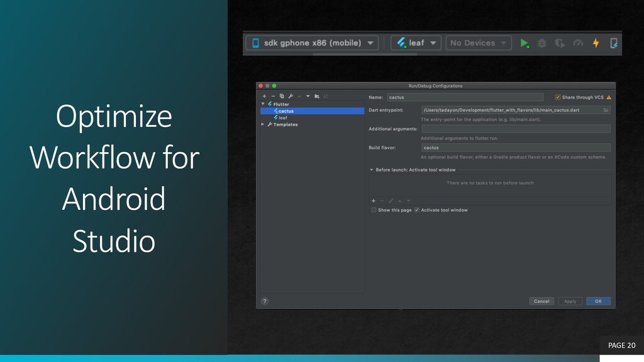This screenshot has height=362, width=644.
Task: Collapse the Flutter tree node
Action: [263, 104]
